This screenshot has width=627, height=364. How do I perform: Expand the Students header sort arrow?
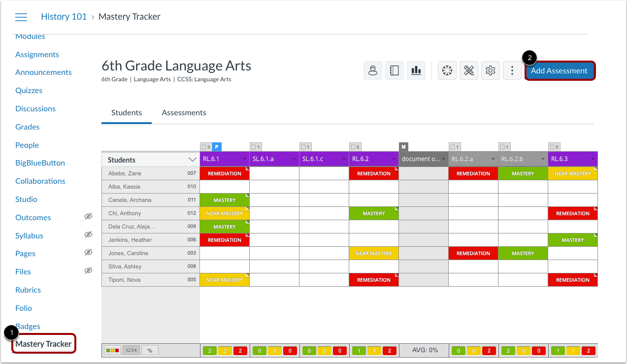[x=192, y=160]
